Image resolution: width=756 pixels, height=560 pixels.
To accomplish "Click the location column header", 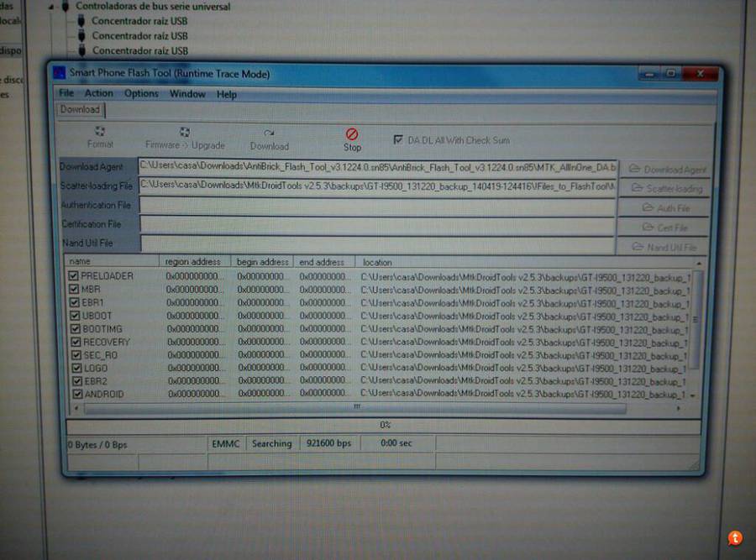I will click(x=525, y=263).
